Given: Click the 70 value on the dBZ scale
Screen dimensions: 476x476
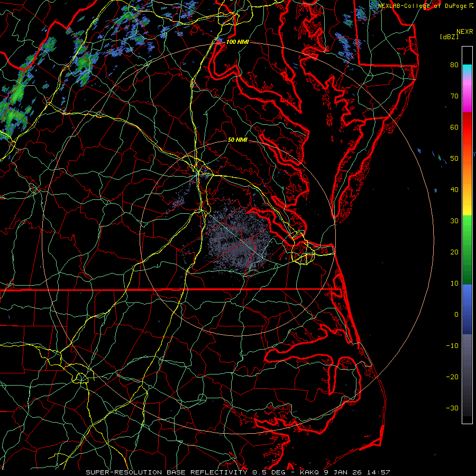Looking at the screenshot, I should point(454,96).
